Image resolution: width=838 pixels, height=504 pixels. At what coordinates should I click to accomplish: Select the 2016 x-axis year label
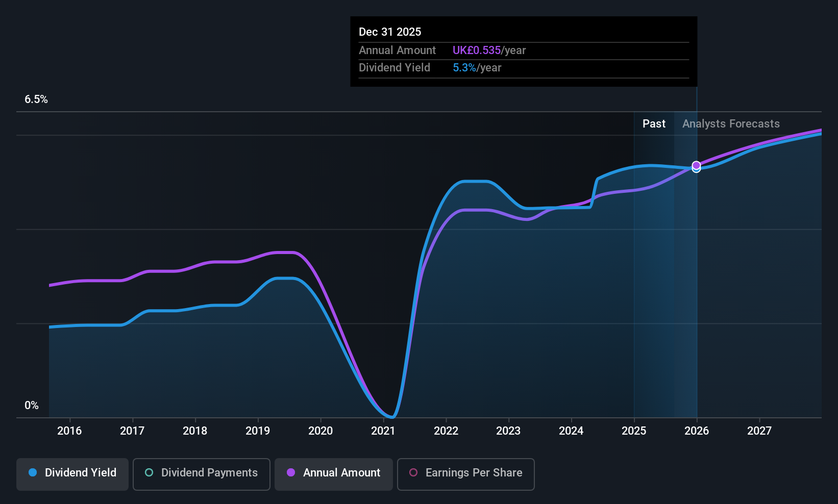pyautogui.click(x=69, y=431)
